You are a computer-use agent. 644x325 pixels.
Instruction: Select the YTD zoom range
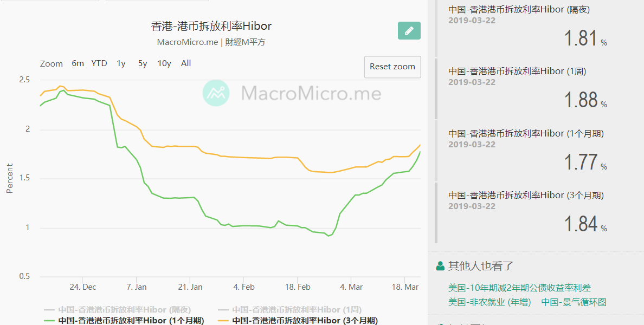(x=99, y=63)
